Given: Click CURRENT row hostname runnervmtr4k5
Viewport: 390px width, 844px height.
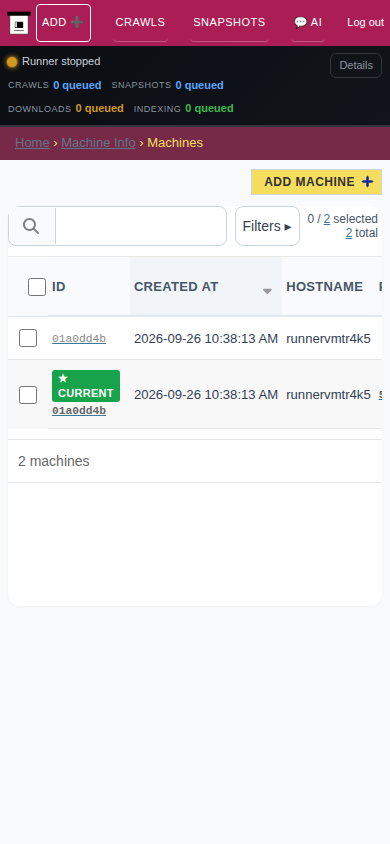Looking at the screenshot, I should 328,395.
